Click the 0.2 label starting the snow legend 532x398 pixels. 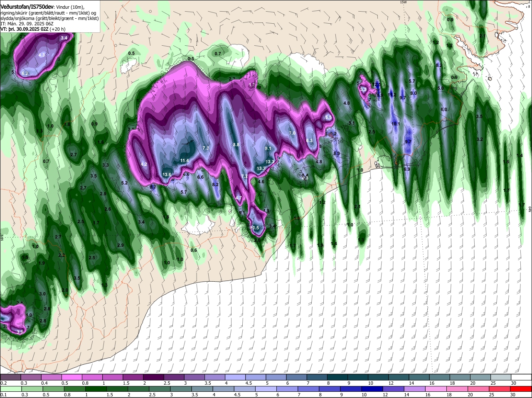point(3,383)
